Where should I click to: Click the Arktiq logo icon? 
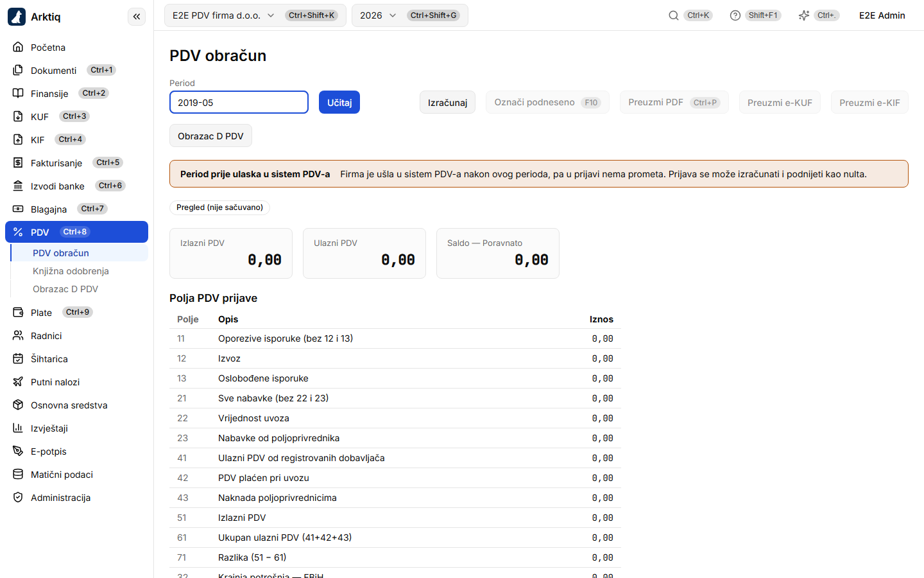[17, 17]
